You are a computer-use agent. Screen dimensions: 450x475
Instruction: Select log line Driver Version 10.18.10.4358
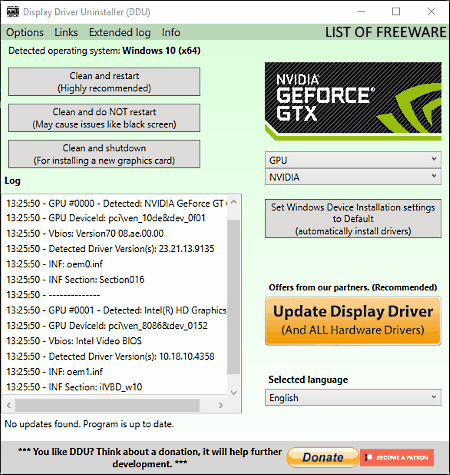tap(110, 356)
